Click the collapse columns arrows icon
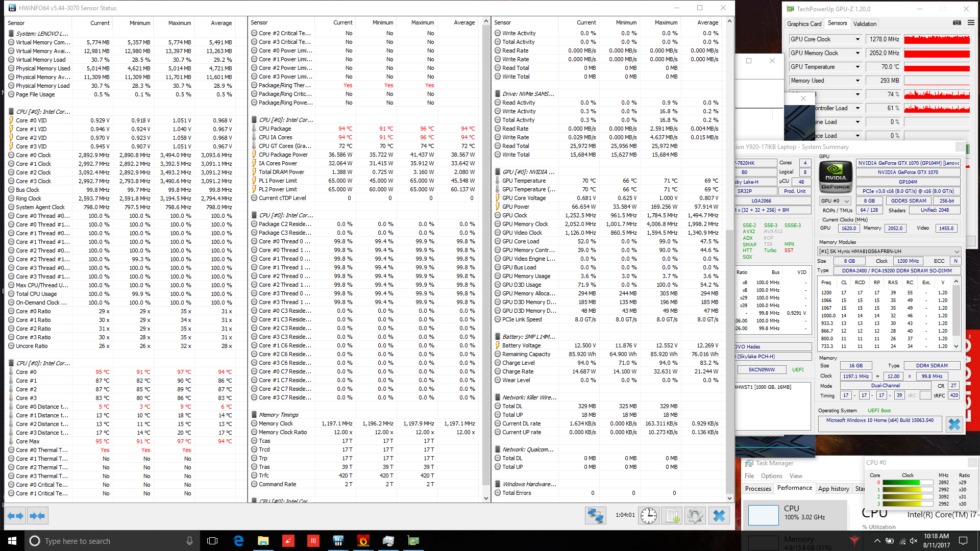Viewport: 980px width, 551px height. [37, 516]
